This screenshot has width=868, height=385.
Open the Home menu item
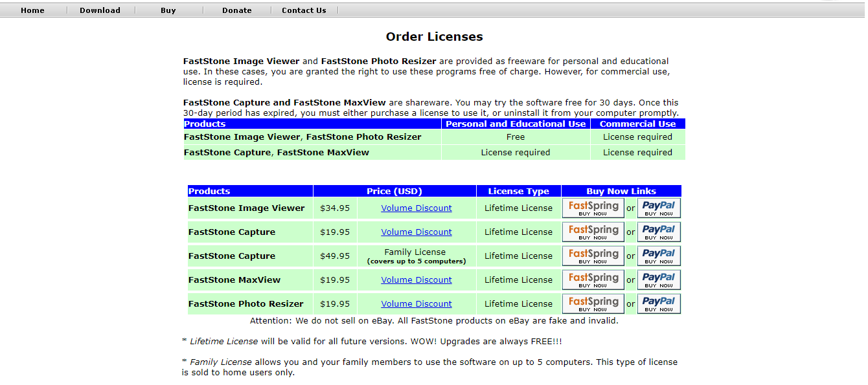32,10
